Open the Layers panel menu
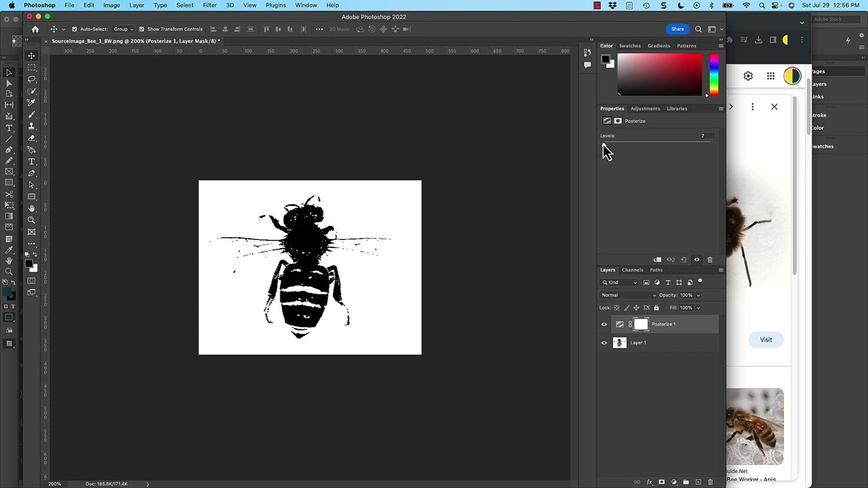 [x=721, y=270]
